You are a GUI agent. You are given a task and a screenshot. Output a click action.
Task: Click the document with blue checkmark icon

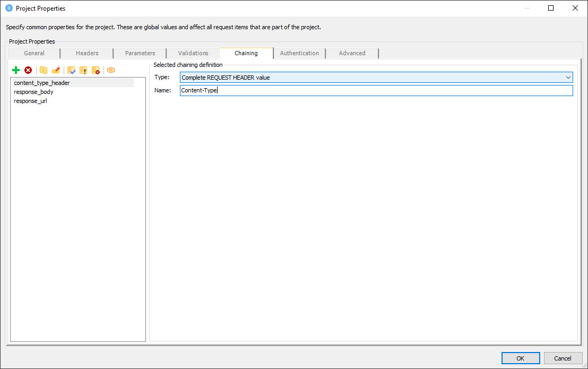click(71, 70)
